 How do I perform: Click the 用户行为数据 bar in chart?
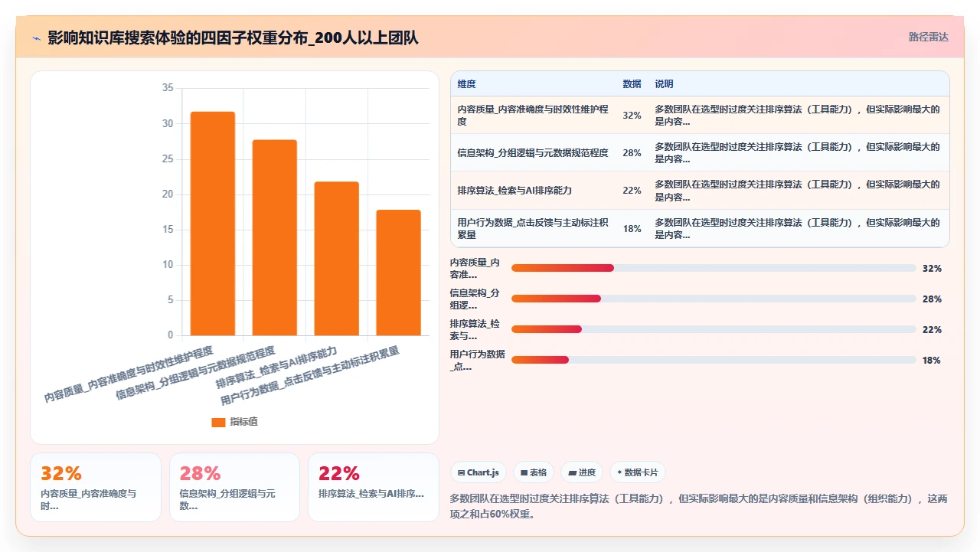point(398,273)
